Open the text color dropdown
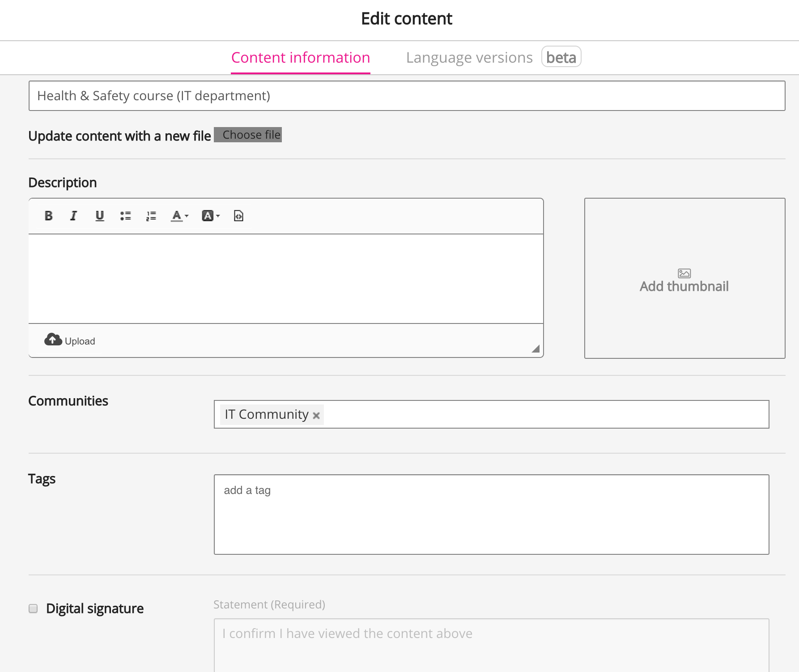This screenshot has height=672, width=799. (179, 216)
